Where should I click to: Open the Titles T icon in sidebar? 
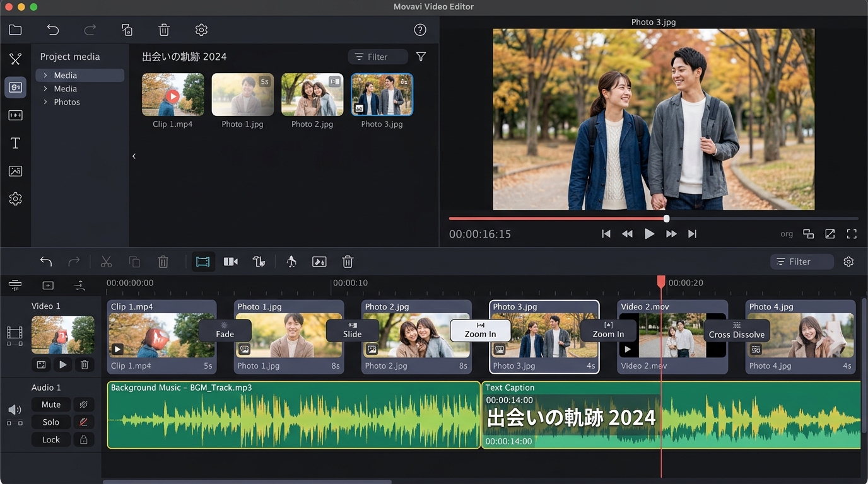click(x=15, y=143)
